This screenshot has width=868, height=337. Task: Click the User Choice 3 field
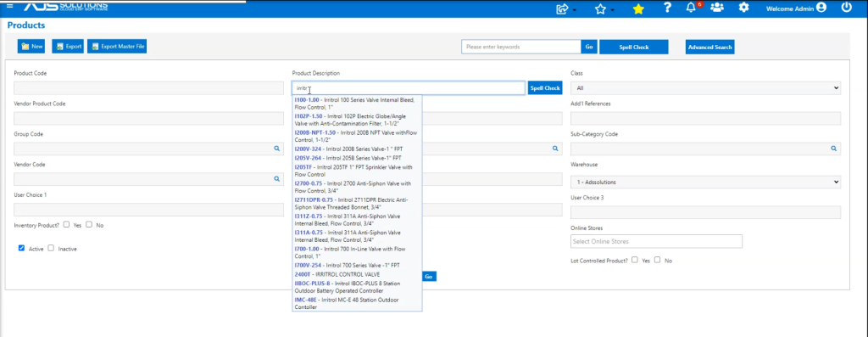click(x=705, y=212)
